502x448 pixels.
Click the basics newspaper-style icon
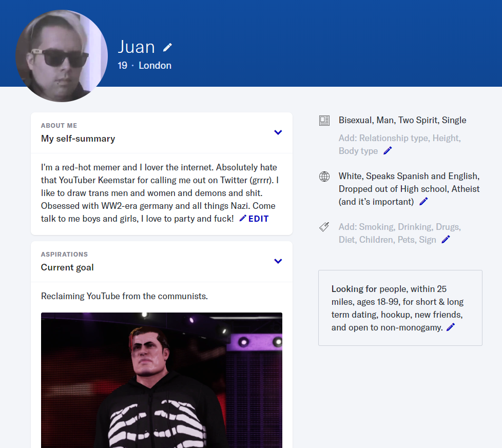(x=324, y=121)
